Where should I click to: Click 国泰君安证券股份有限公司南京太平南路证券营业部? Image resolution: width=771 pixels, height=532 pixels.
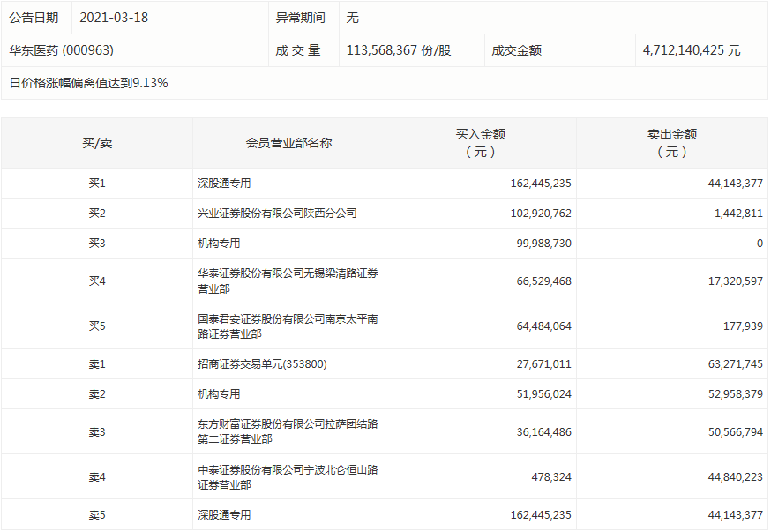288,326
